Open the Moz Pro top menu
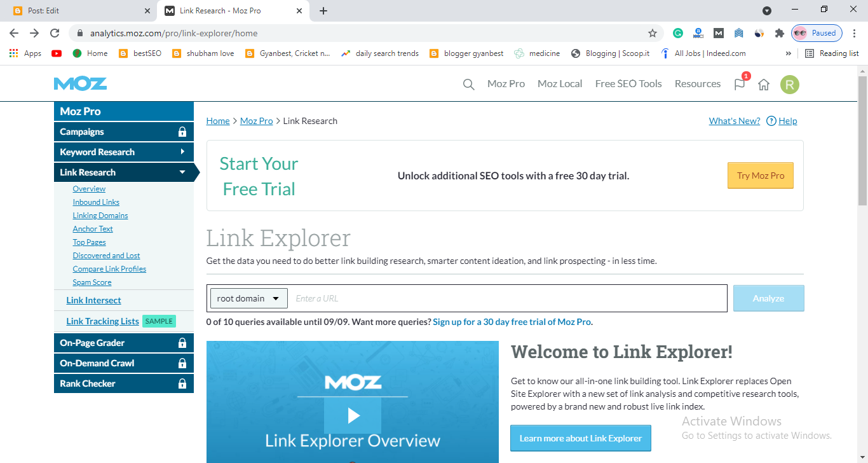This screenshot has height=463, width=868. pyautogui.click(x=506, y=84)
